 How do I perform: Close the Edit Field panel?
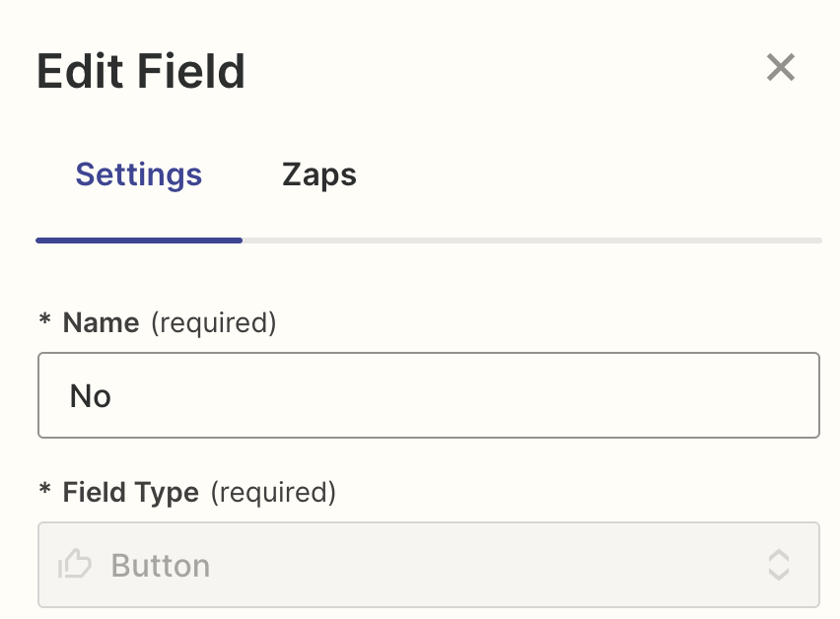(780, 68)
